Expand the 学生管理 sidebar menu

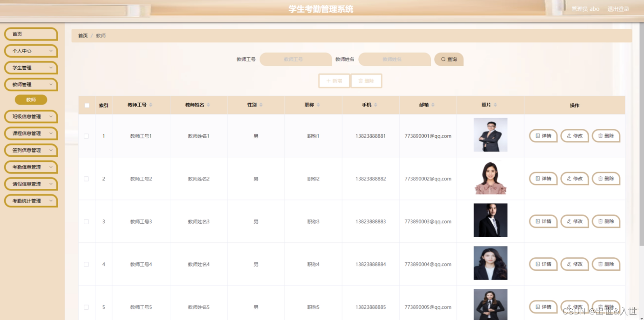pyautogui.click(x=31, y=68)
